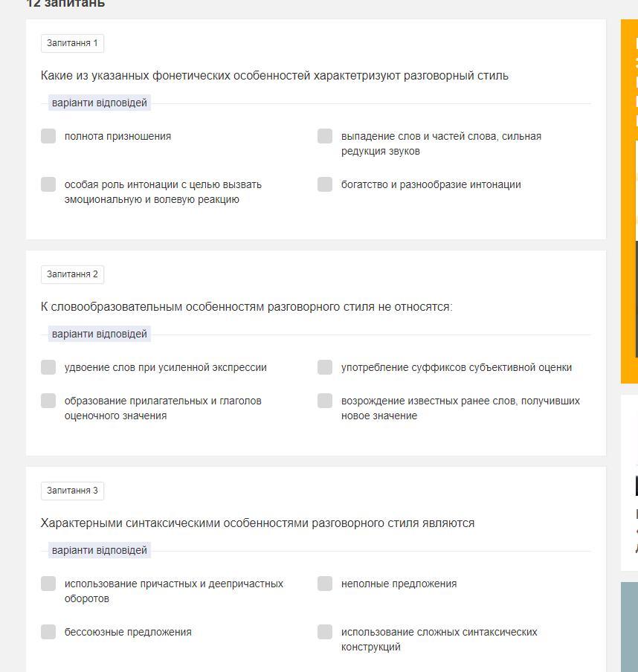The image size is (638, 672).
Task: Open the gray-blue sidebar banner at bottom right
Action: click(629, 627)
